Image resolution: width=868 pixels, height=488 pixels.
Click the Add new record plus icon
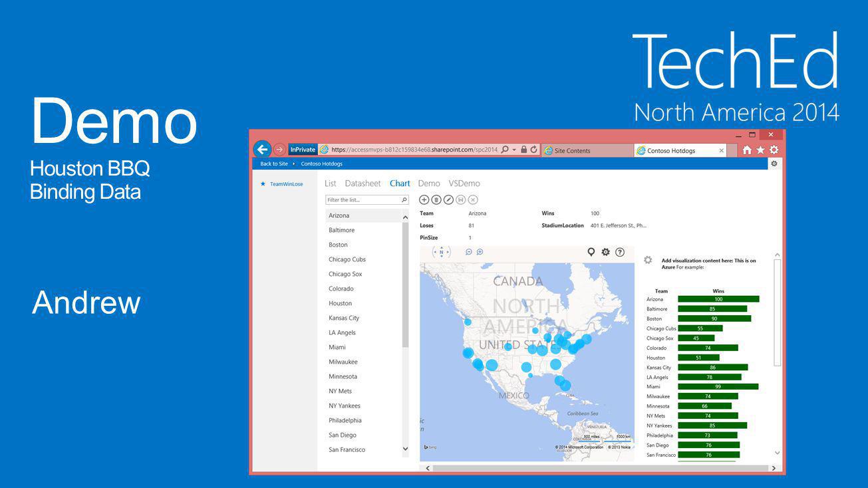click(424, 199)
